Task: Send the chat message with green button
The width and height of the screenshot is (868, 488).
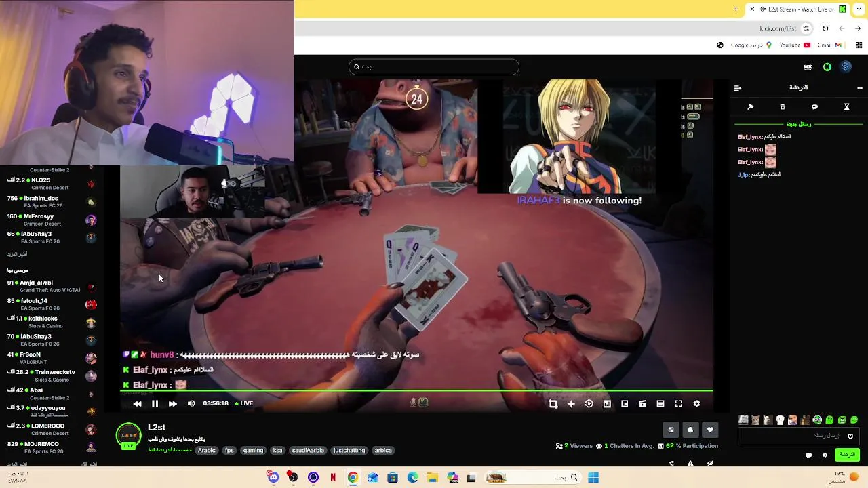Action: pyautogui.click(x=848, y=455)
